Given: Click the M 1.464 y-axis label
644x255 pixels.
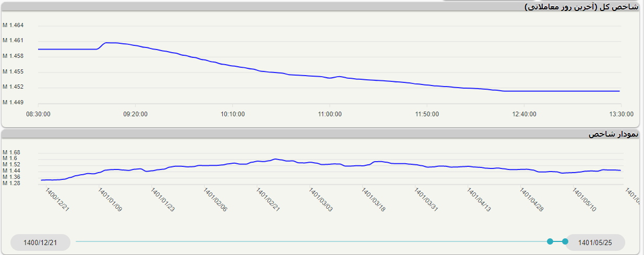Looking at the screenshot, I should pyautogui.click(x=13, y=25).
